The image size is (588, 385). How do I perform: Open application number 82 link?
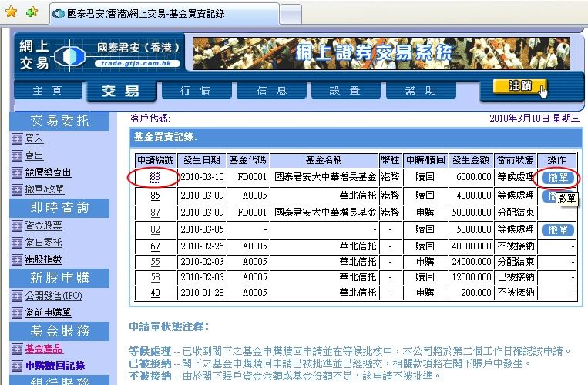coord(155,229)
